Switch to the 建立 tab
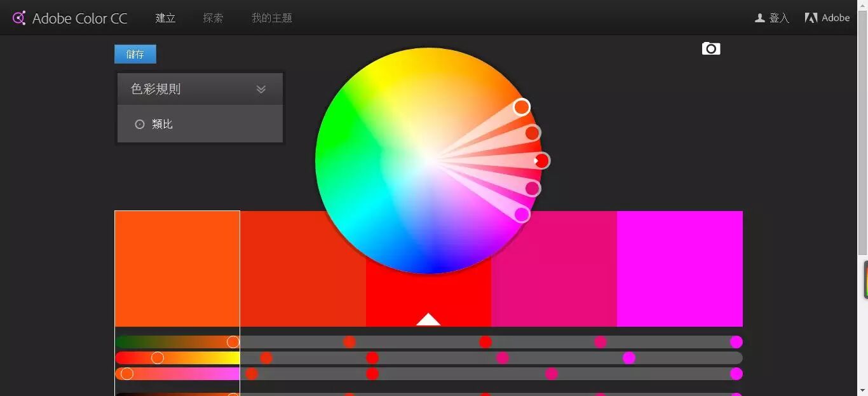The image size is (868, 396). [x=165, y=18]
